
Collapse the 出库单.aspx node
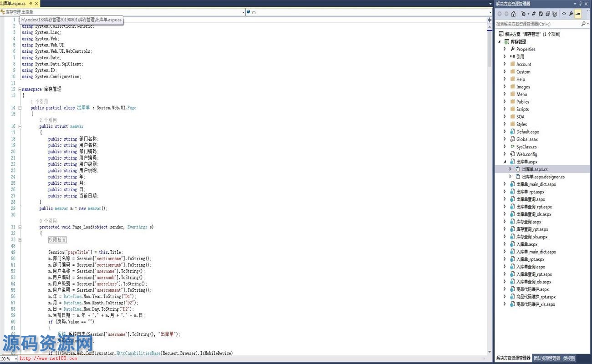[505, 162]
